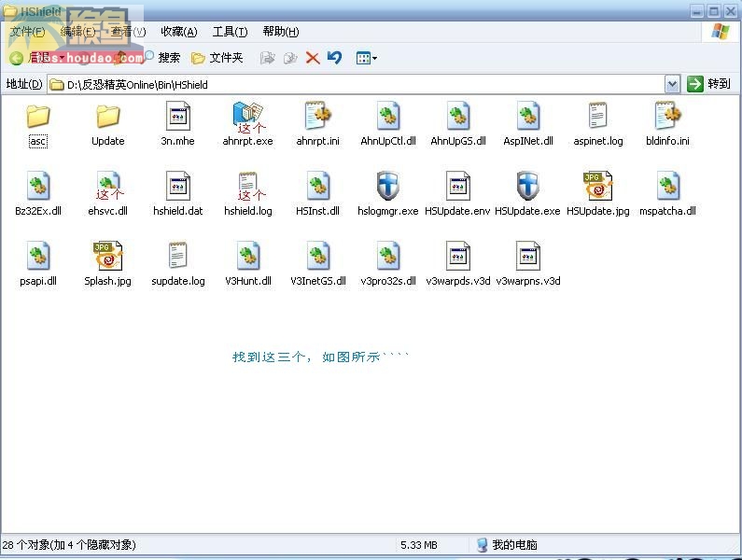Open the 收藏(A) menu
Viewport: 742px width, 560px height.
tap(179, 32)
